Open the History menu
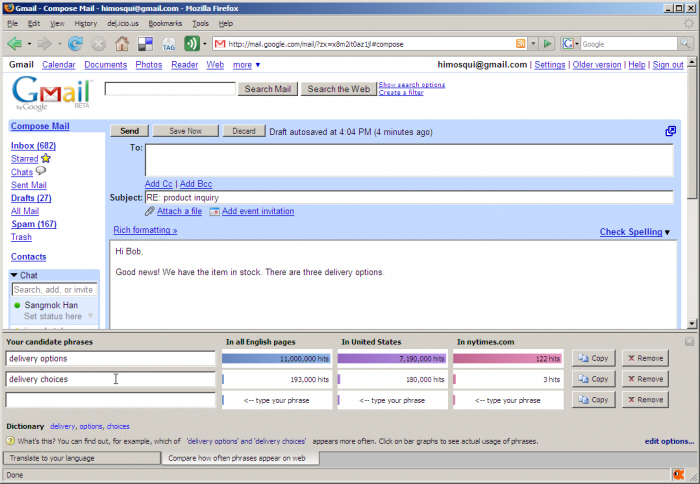Viewport: 700px width, 484px height. tap(85, 23)
